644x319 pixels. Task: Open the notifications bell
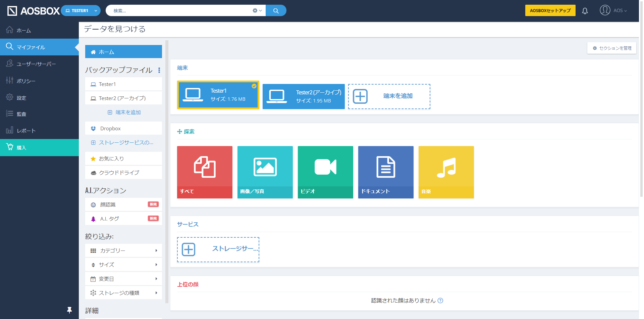coord(585,11)
